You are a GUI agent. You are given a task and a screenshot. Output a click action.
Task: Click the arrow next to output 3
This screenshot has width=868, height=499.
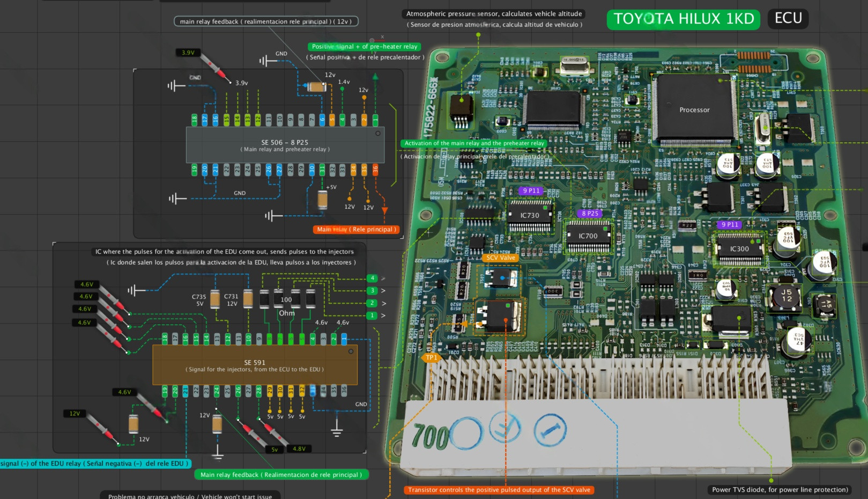point(383,291)
